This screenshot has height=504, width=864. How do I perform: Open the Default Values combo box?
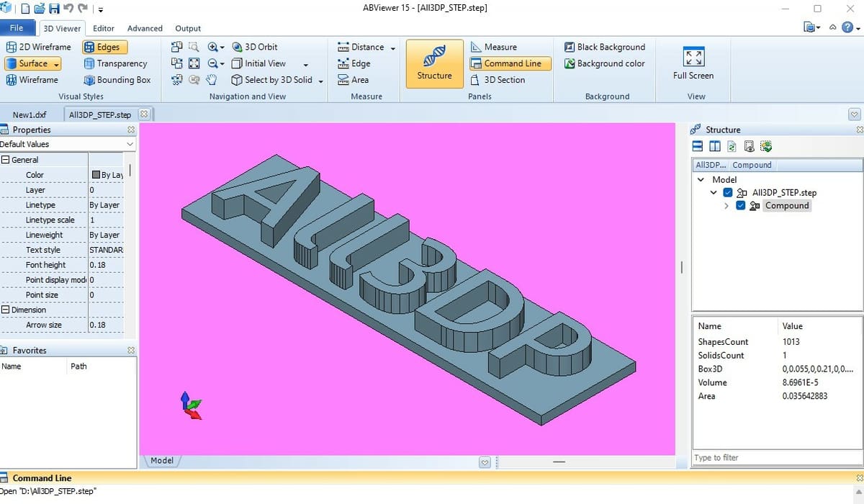(x=68, y=144)
